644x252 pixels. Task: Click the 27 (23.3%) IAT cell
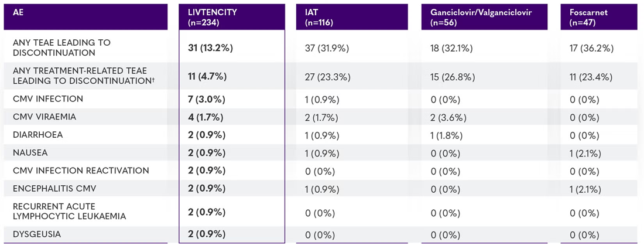327,77
